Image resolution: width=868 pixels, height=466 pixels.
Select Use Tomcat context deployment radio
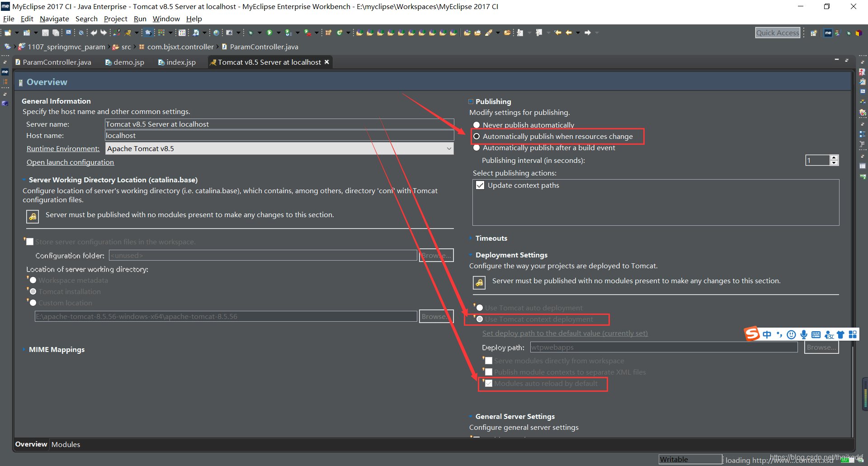pyautogui.click(x=480, y=319)
